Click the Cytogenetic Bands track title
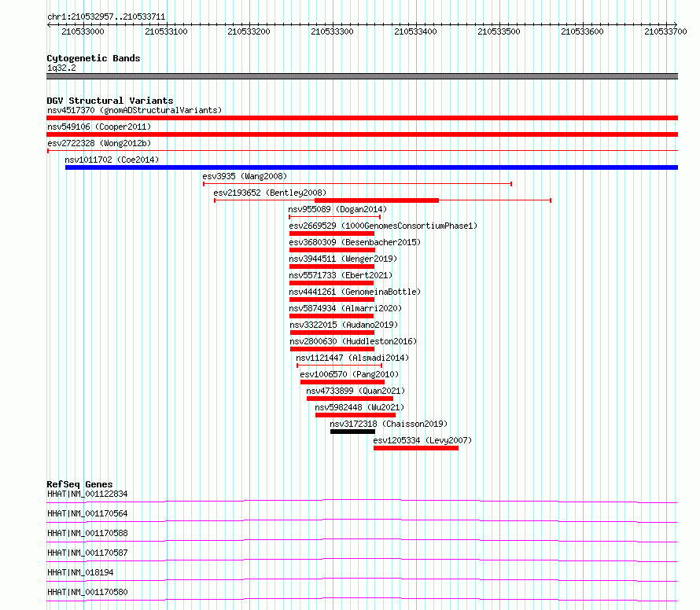 tap(94, 58)
